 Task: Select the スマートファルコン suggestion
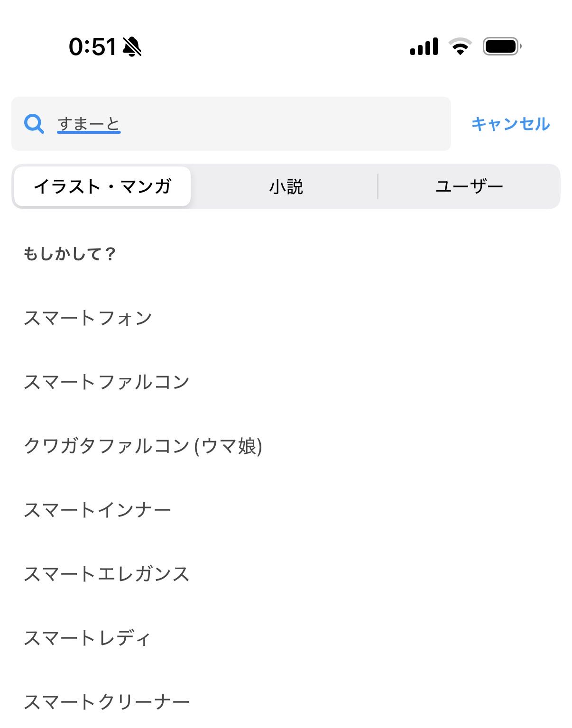[x=107, y=382]
